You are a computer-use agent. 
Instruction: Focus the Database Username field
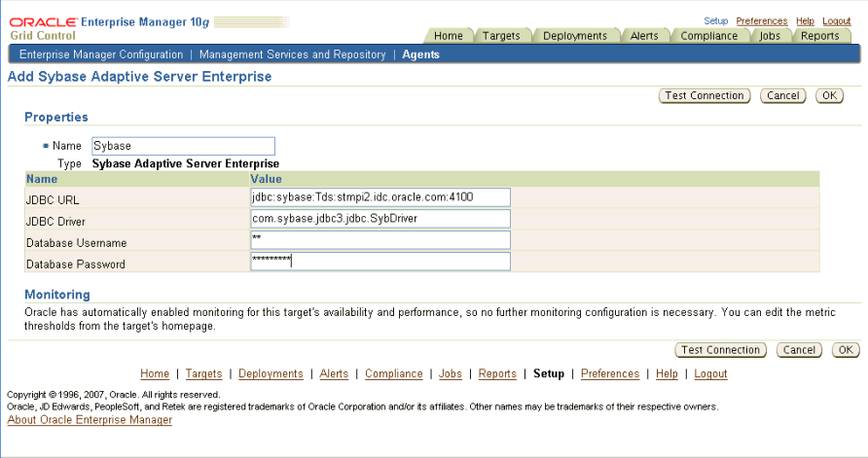[x=380, y=240]
